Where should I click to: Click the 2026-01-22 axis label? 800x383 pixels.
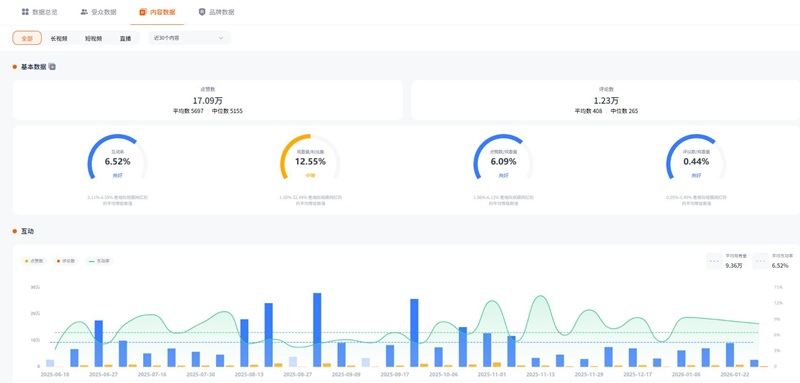click(734, 374)
